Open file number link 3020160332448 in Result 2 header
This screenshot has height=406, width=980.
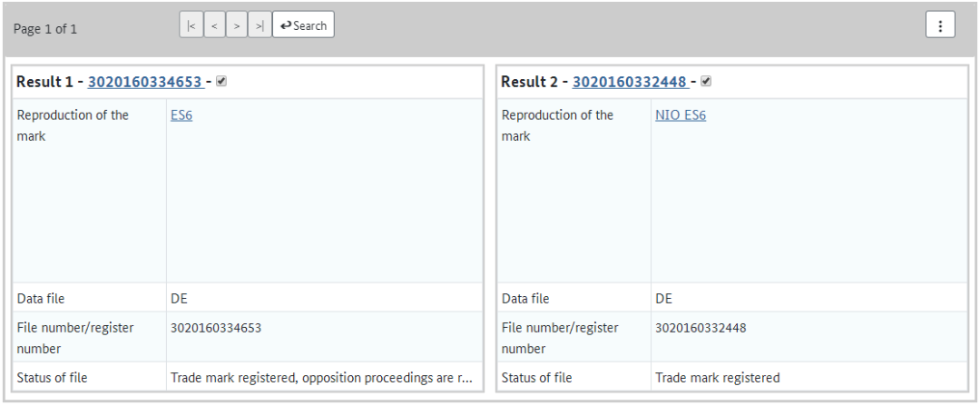[x=631, y=82]
